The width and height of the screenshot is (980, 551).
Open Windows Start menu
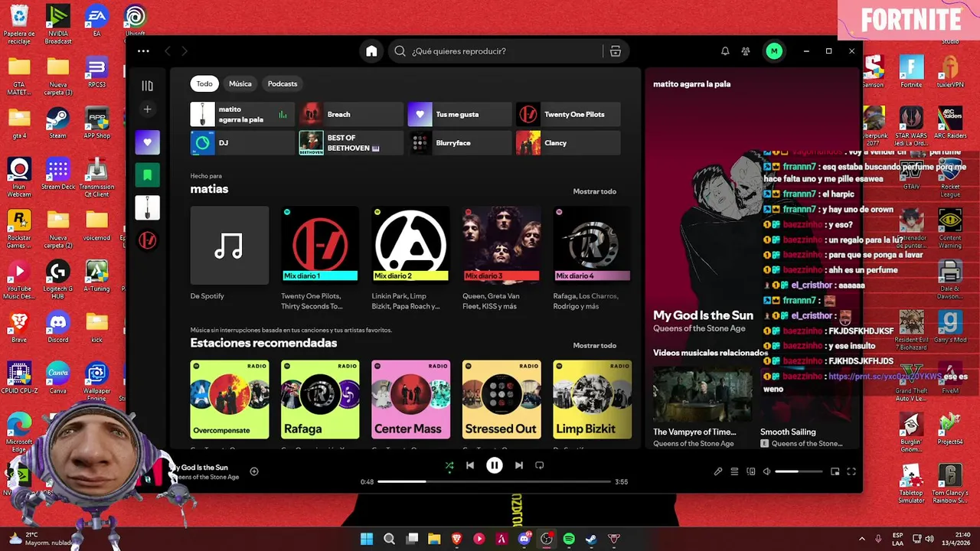coord(367,539)
